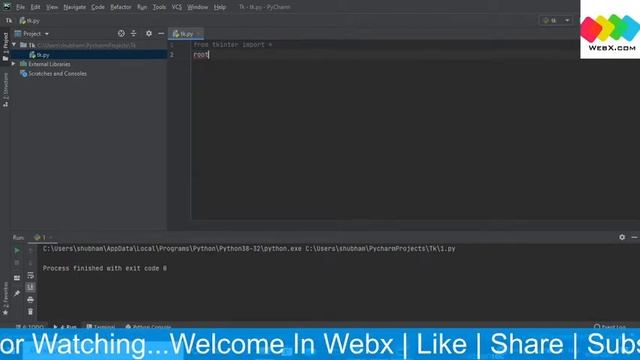Click the python.exe command line in console
This screenshot has height=360, width=640.
(x=249, y=249)
